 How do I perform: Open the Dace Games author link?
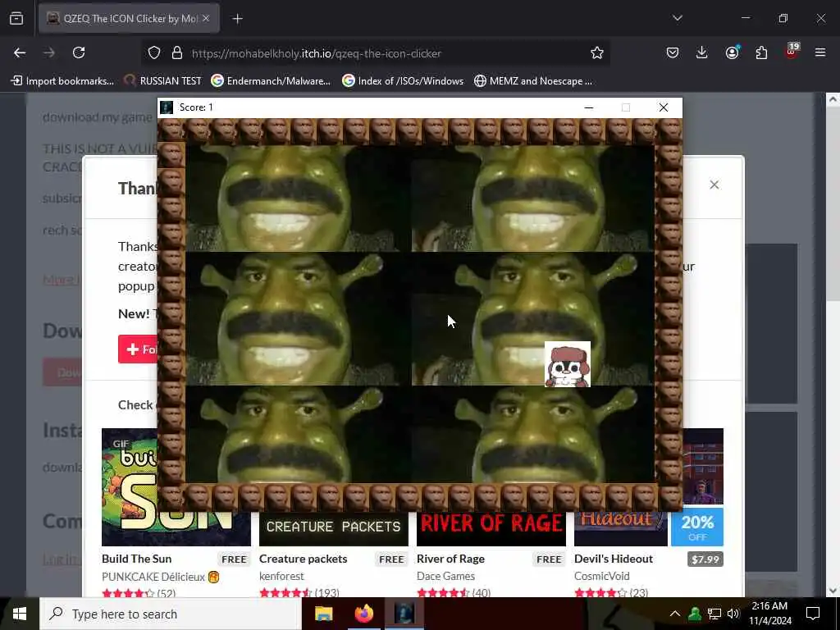point(445,576)
